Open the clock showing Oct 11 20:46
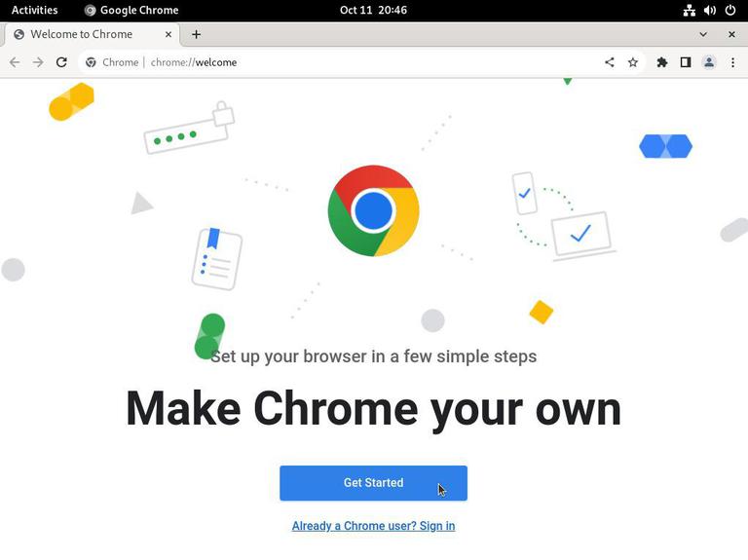Image resolution: width=748 pixels, height=560 pixels. point(374,10)
